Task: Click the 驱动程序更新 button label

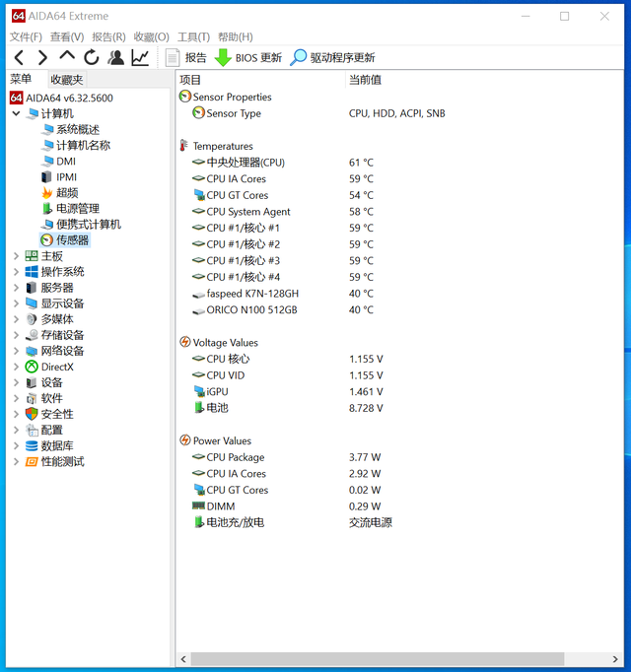Action: (342, 58)
